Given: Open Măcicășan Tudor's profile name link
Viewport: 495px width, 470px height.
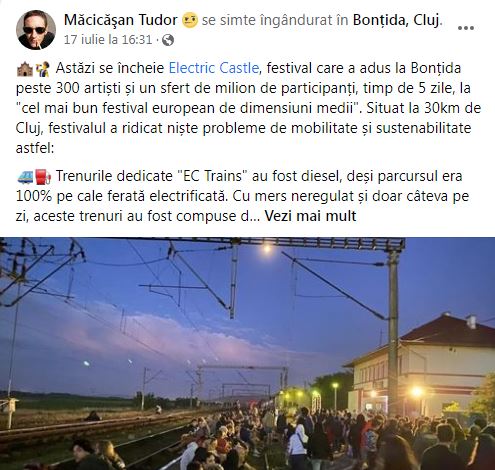Looking at the screenshot, I should coord(120,20).
